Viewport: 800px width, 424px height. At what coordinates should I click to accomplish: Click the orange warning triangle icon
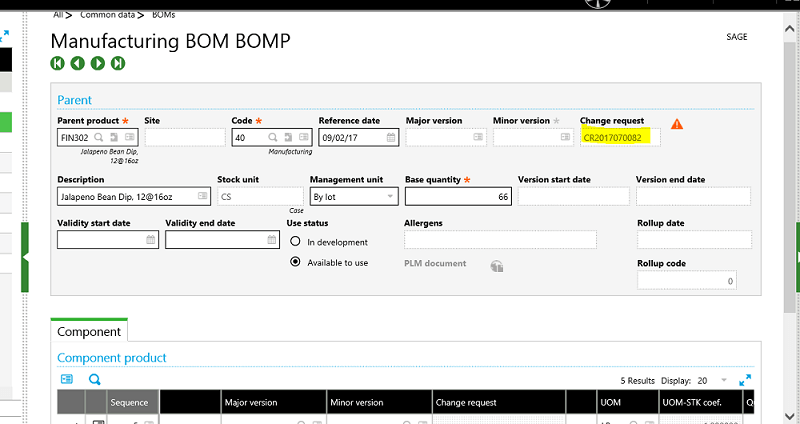pyautogui.click(x=677, y=124)
